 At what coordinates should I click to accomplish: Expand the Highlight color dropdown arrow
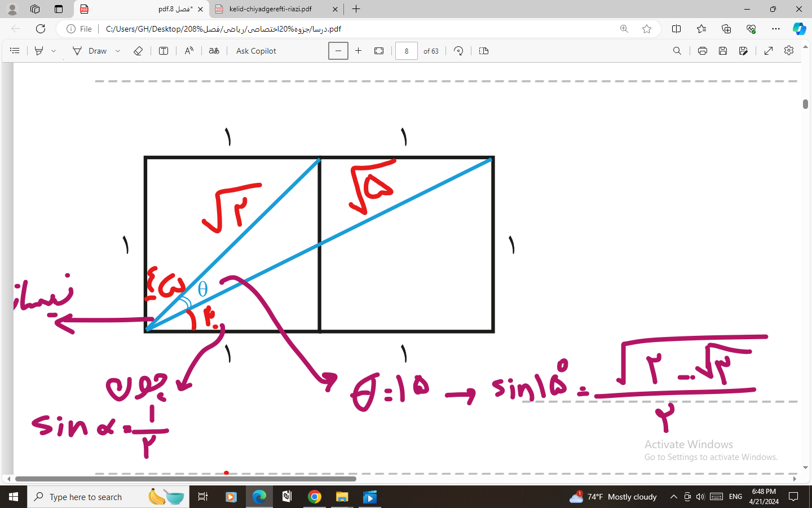54,51
